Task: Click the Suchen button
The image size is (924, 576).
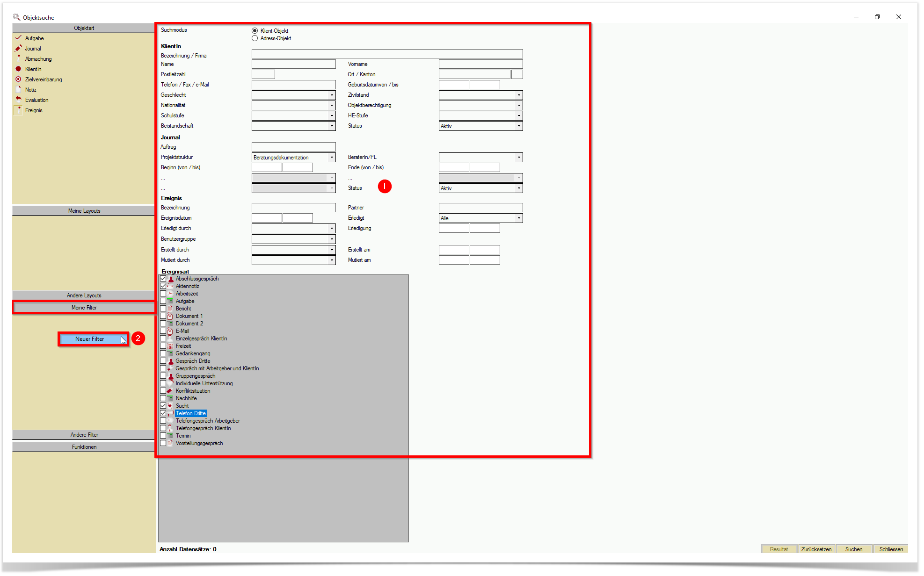Action: pyautogui.click(x=854, y=549)
